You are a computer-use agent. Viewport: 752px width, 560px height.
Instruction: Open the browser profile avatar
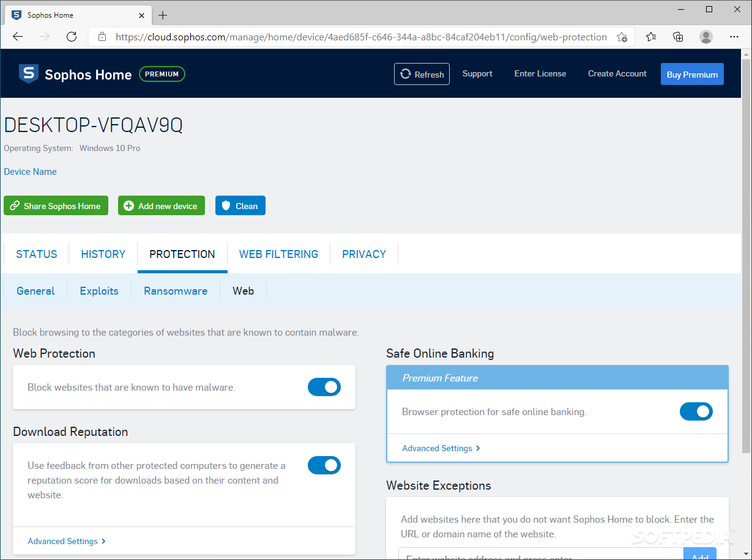706,37
